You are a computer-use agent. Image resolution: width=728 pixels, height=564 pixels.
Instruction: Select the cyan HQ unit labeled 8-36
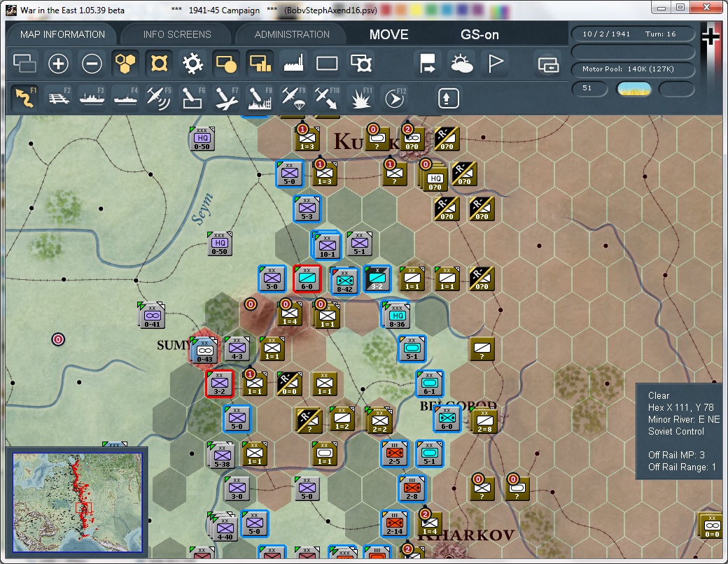[397, 316]
